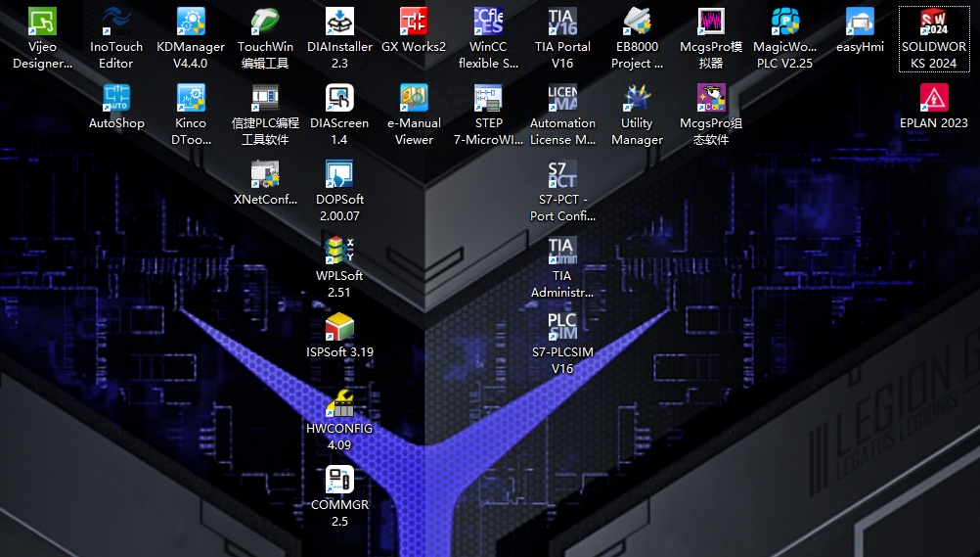Select the Vijeo Designer desktop shortcut
980x557 pixels.
tap(42, 22)
